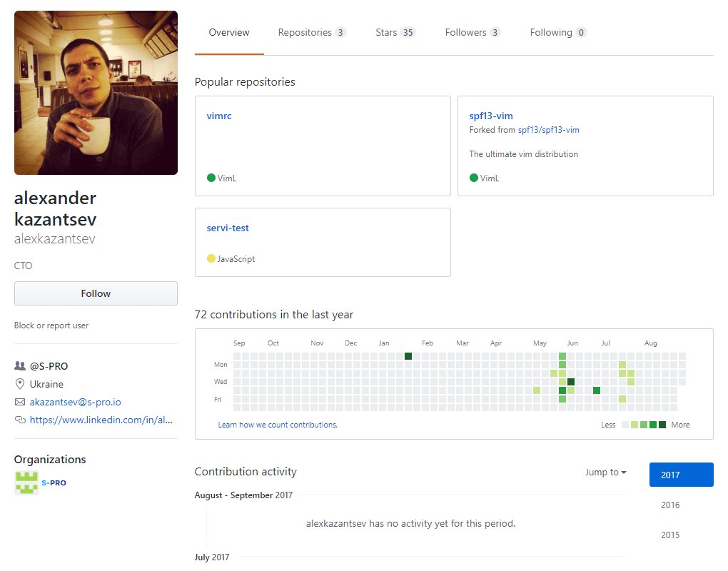The width and height of the screenshot is (728, 571).
Task: Switch to the Repositories tab
Action: 312,33
